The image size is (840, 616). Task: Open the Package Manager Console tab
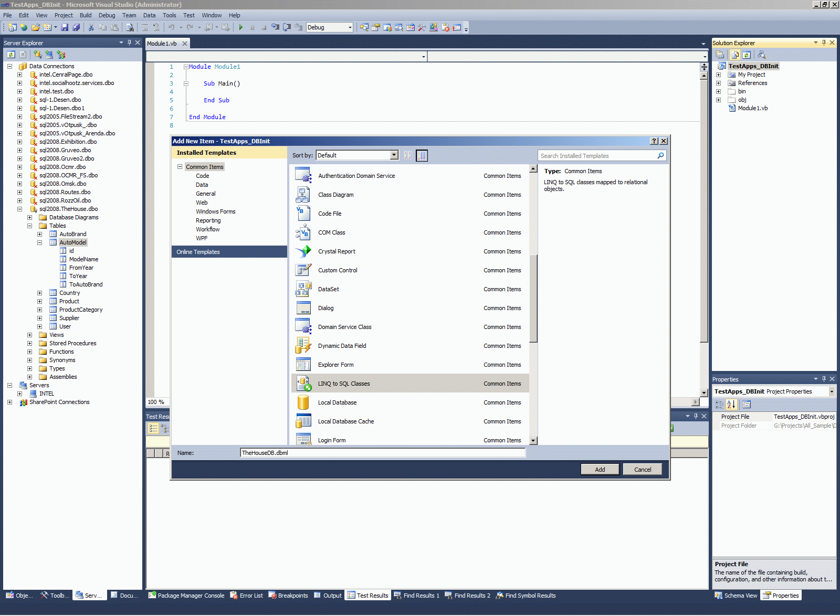point(186,596)
